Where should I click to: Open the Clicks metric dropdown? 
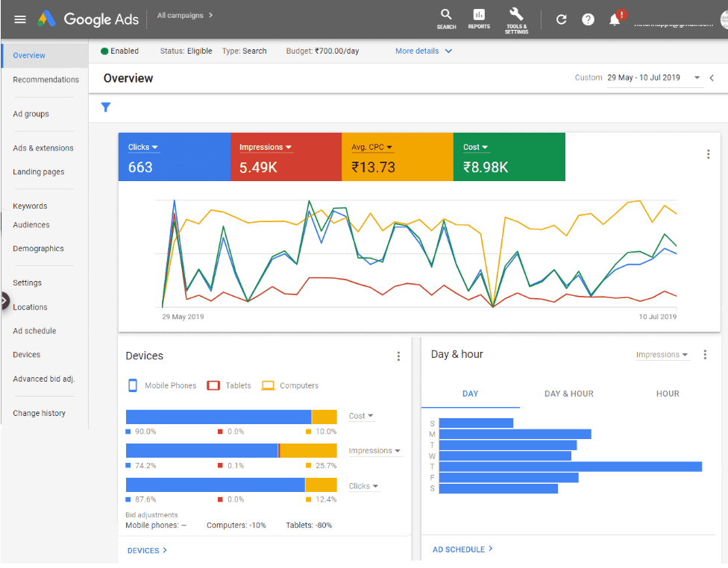point(142,147)
